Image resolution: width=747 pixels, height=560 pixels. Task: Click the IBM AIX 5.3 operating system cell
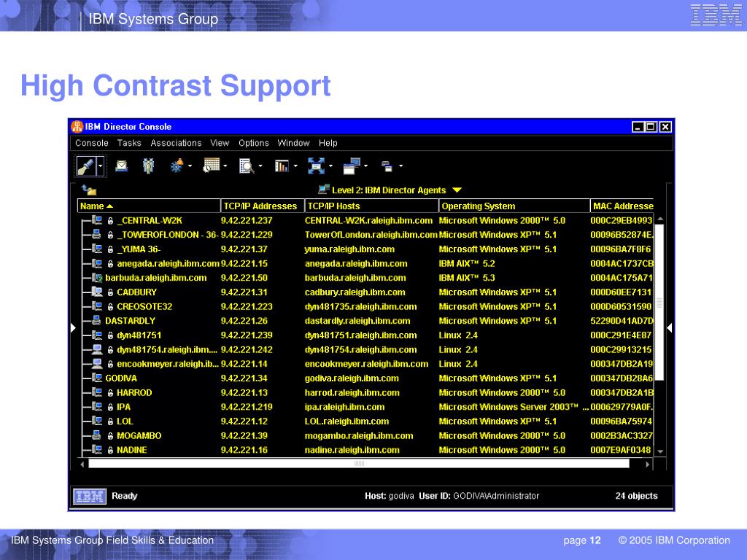click(x=467, y=278)
